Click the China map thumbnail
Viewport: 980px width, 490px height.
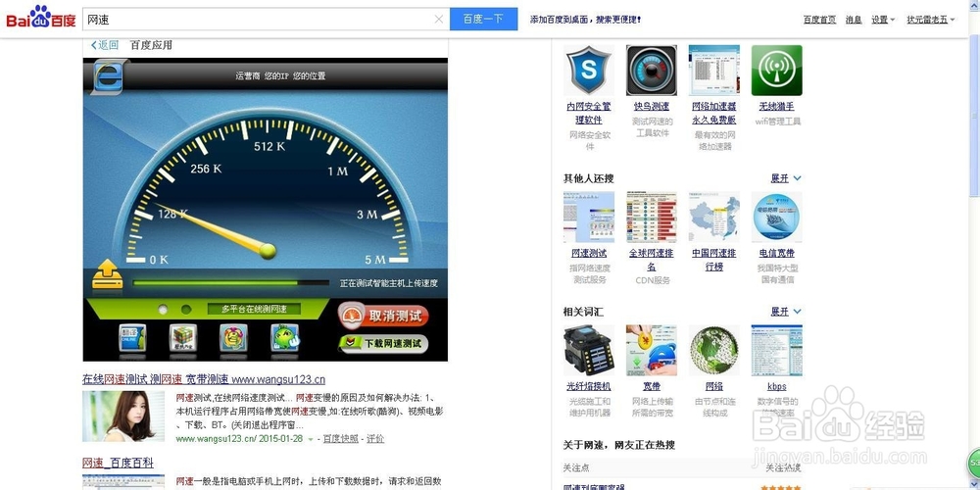[x=713, y=217]
